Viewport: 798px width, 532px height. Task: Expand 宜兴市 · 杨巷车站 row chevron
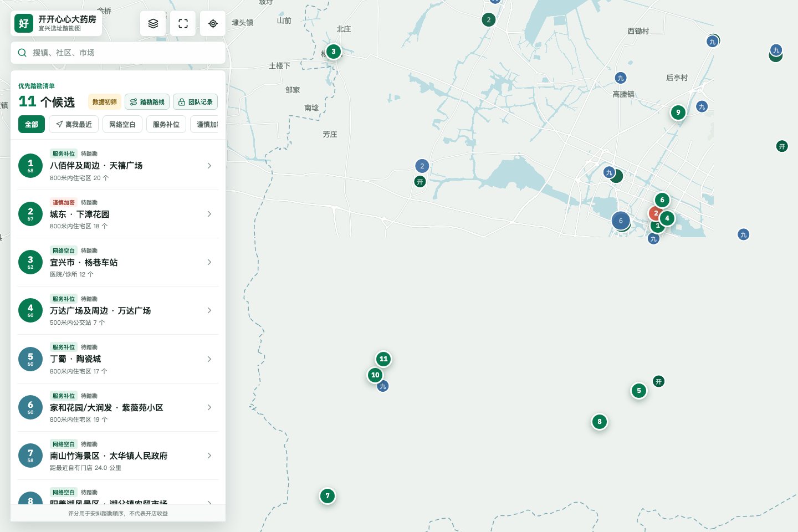coord(209,262)
